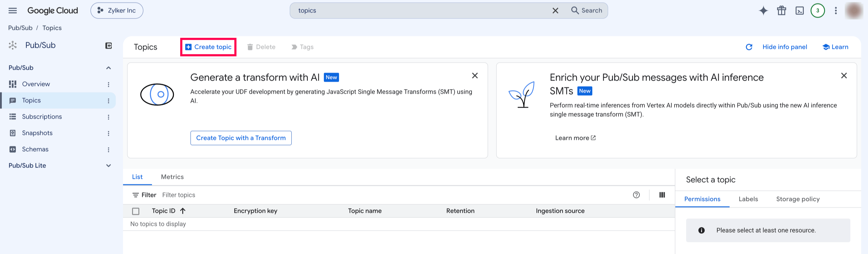Viewport: 868px width, 254px height.
Task: Open the free trial gift icon
Action: point(781,10)
